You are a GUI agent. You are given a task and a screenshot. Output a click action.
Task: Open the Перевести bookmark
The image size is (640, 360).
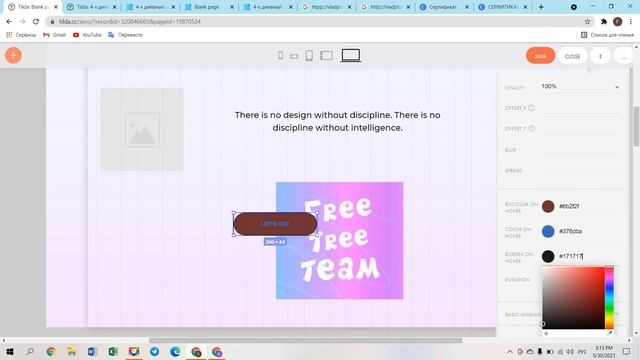125,35
